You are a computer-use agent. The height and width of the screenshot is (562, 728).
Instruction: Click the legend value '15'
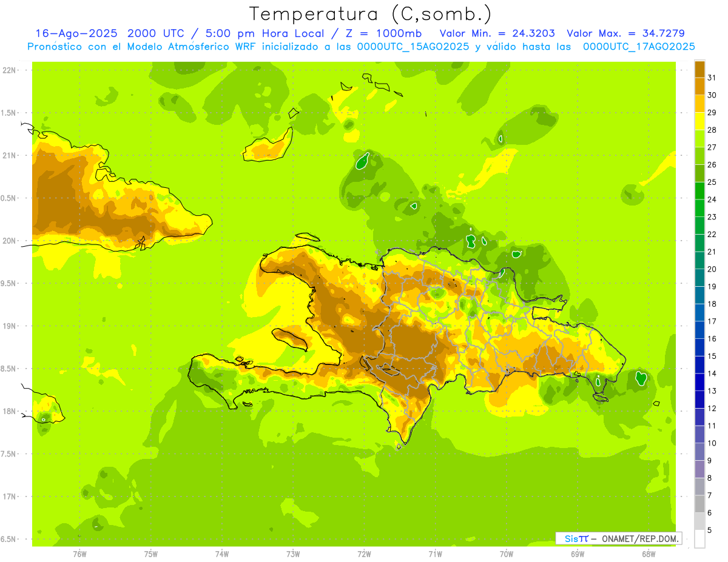712,356
